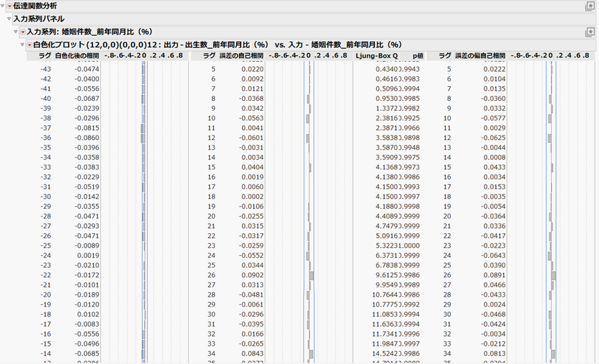Select whitened correlation value -0.0400

click(x=86, y=79)
